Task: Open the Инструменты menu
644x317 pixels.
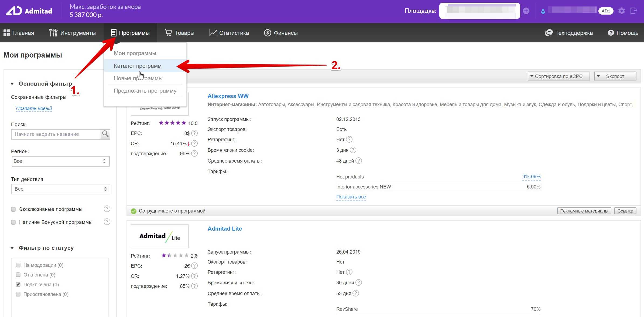Action: [72, 33]
